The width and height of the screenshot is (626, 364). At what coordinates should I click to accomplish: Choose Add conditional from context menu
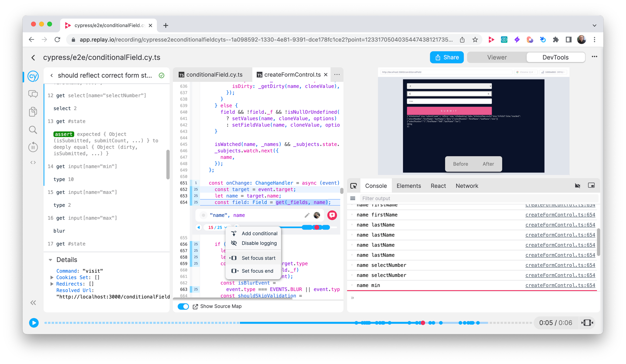pos(253,234)
